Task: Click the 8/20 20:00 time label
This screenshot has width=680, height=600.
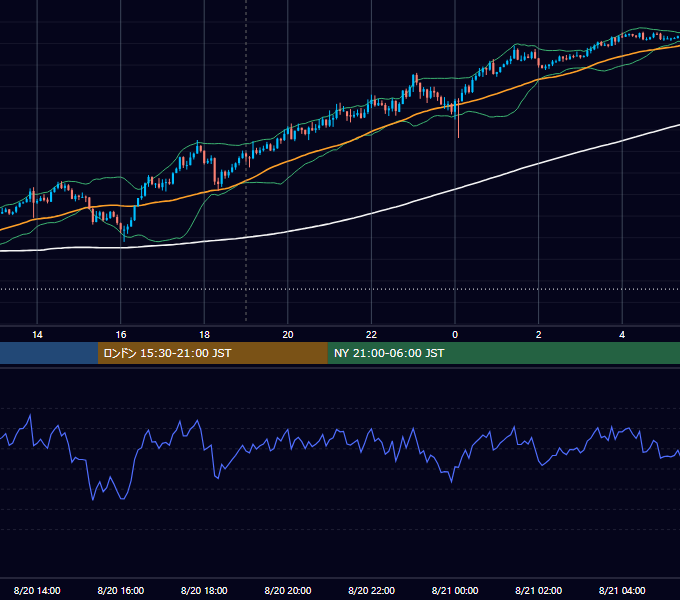Action: click(x=288, y=590)
